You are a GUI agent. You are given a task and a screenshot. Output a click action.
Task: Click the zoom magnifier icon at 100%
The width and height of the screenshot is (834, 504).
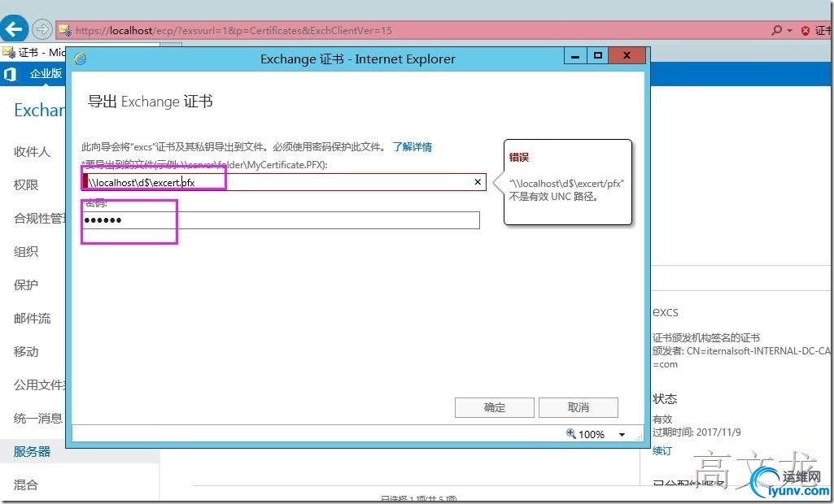coord(571,434)
